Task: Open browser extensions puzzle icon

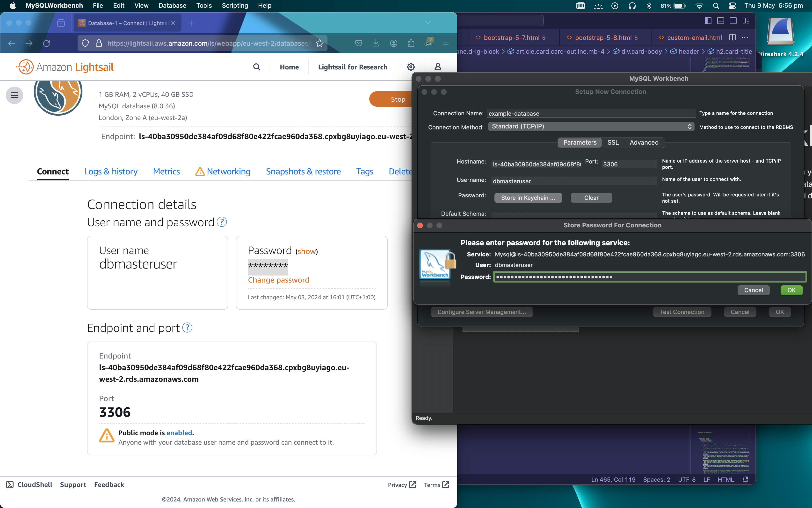Action: (411, 43)
